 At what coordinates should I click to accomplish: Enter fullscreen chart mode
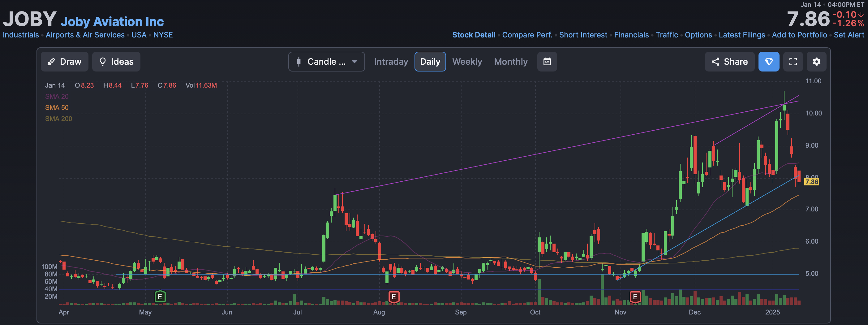pyautogui.click(x=793, y=62)
